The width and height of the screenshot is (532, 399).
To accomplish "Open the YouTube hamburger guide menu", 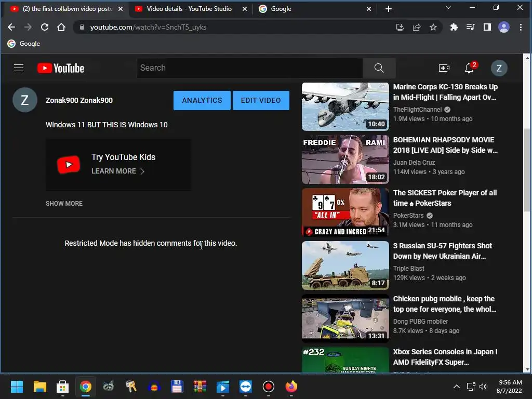I will pyautogui.click(x=19, y=68).
